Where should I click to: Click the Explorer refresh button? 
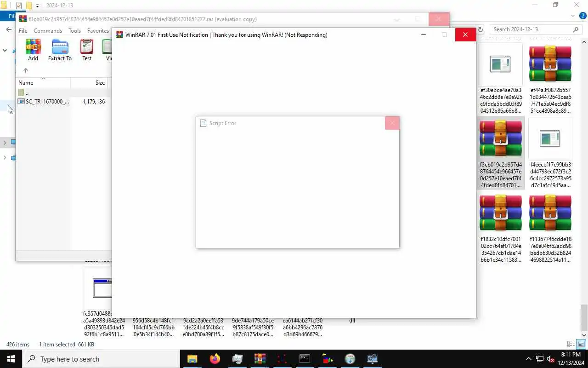pyautogui.click(x=481, y=29)
